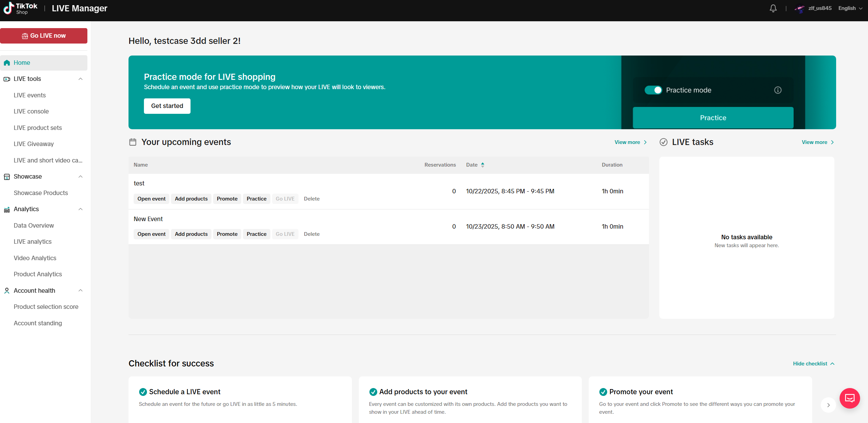This screenshot has height=423, width=868.
Task: Click green check on Schedule a LIVE event
Action: 143,392
